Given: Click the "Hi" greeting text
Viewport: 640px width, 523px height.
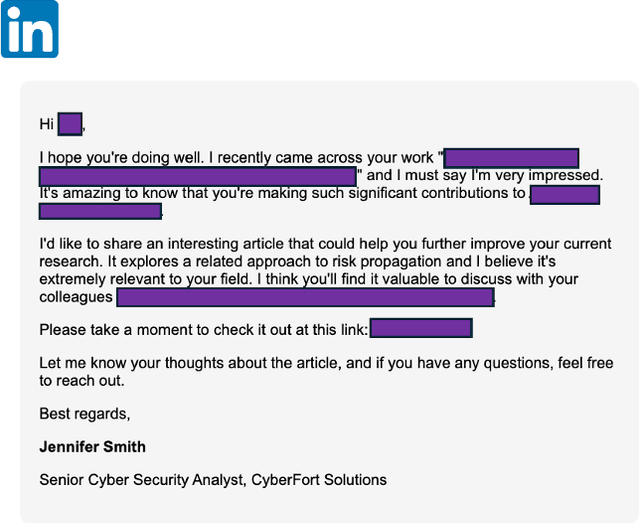Looking at the screenshot, I should tap(46, 125).
